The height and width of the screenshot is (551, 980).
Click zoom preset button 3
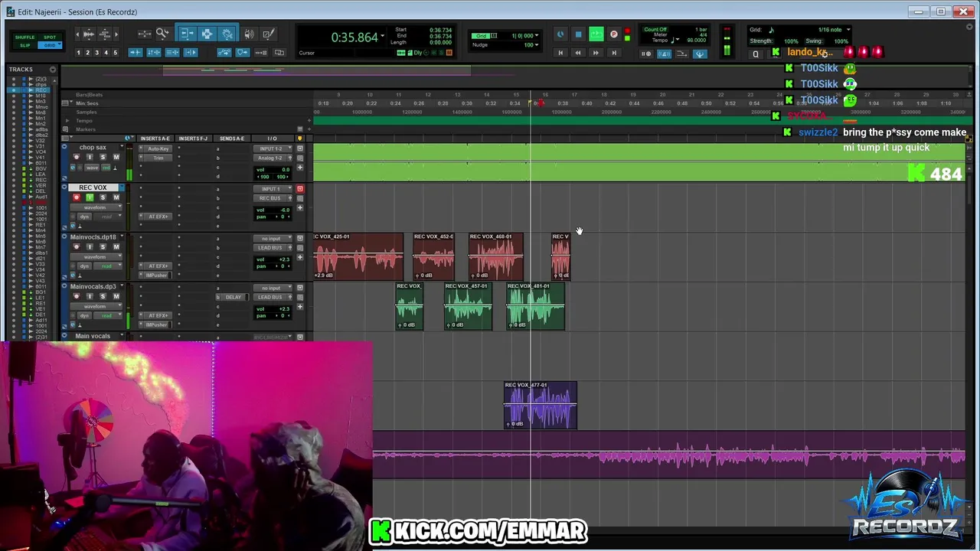pyautogui.click(x=96, y=53)
